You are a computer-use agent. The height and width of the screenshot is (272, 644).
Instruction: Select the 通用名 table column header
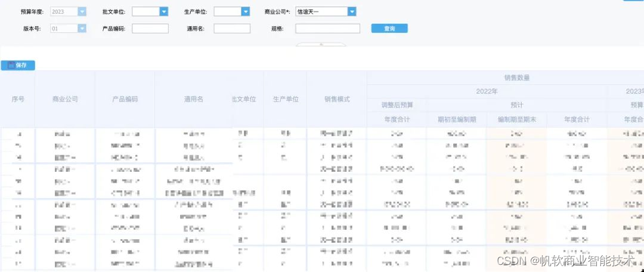click(x=194, y=99)
